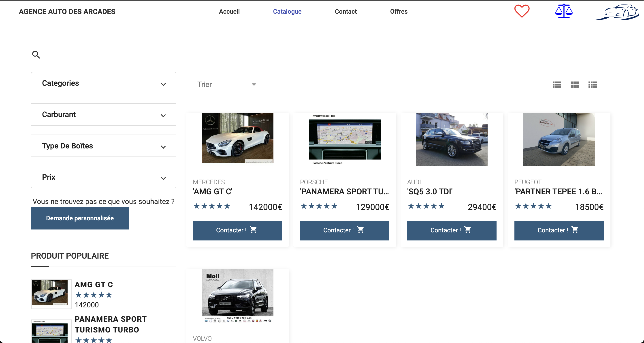
Task: Open the 'SQ5 3.0 TDI' card title
Action: [430, 192]
